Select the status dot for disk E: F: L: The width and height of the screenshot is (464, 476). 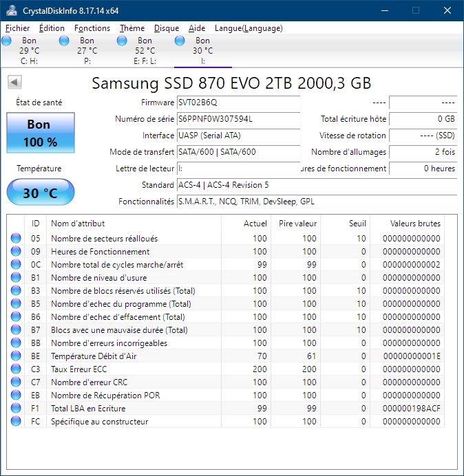122,41
